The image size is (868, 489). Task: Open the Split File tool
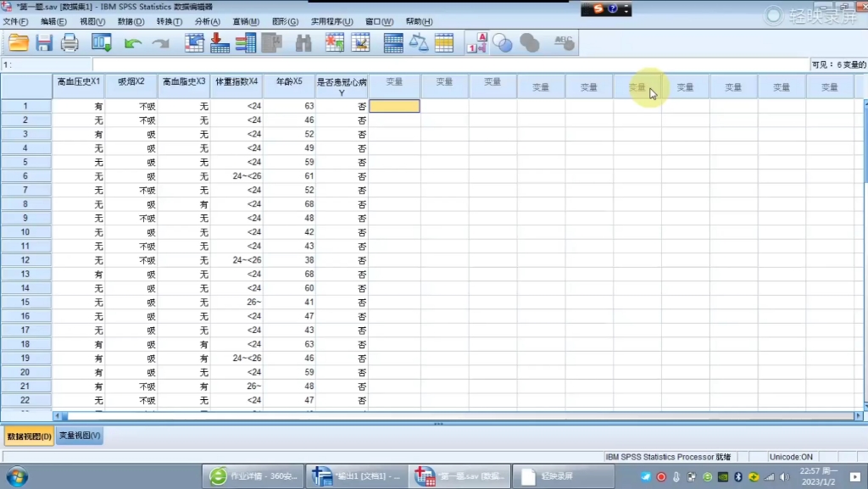pyautogui.click(x=392, y=42)
